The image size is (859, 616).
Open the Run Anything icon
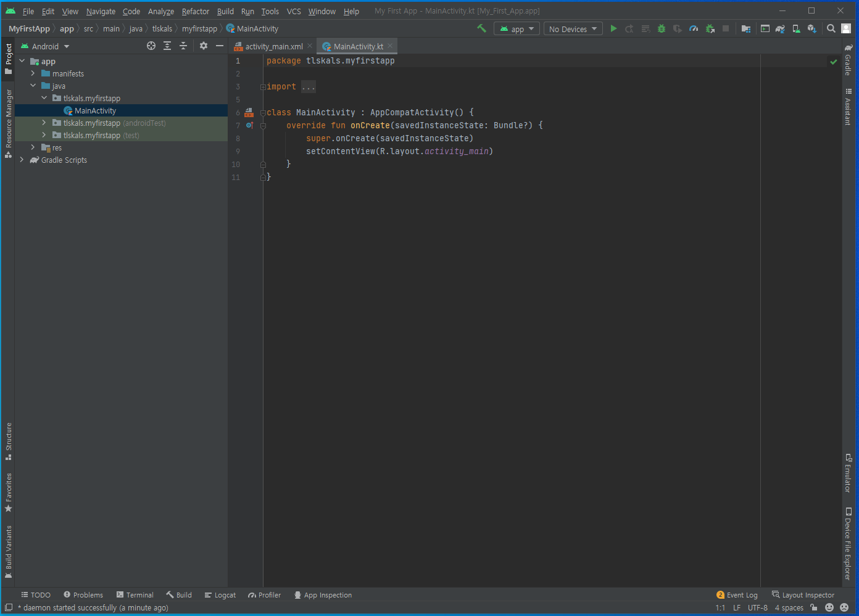click(765, 28)
